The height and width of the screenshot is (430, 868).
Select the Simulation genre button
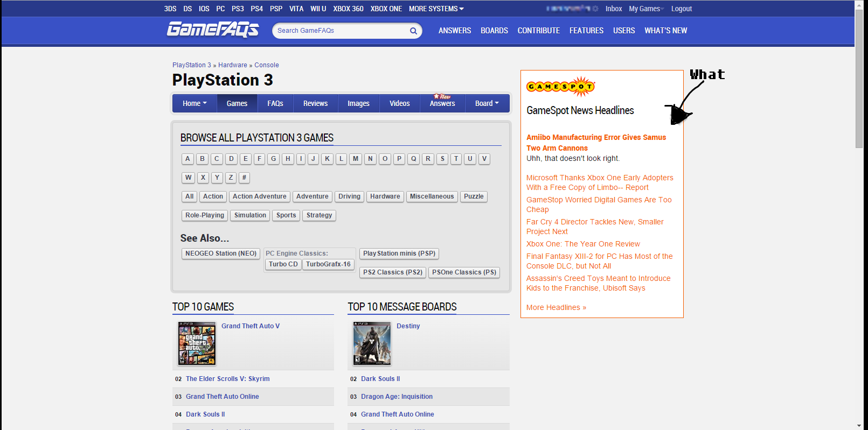[x=250, y=215]
